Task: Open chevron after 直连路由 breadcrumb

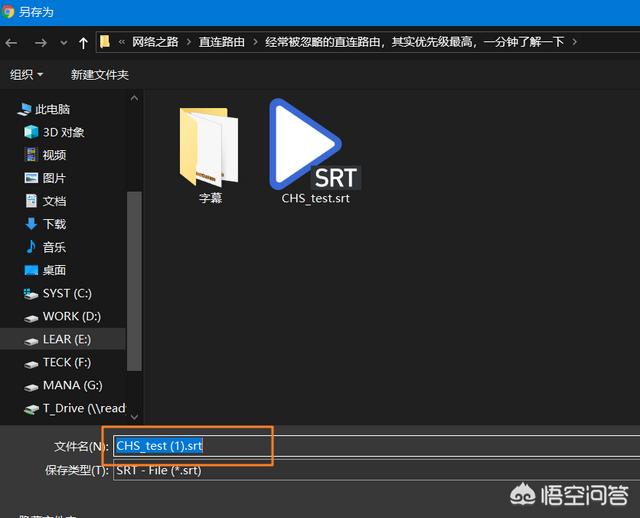Action: click(255, 42)
